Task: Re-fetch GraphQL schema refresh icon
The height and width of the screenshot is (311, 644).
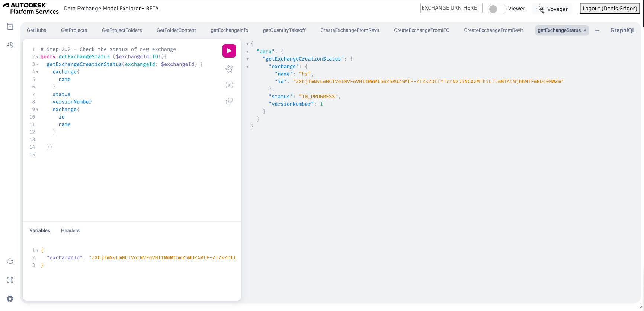Action: [10, 261]
